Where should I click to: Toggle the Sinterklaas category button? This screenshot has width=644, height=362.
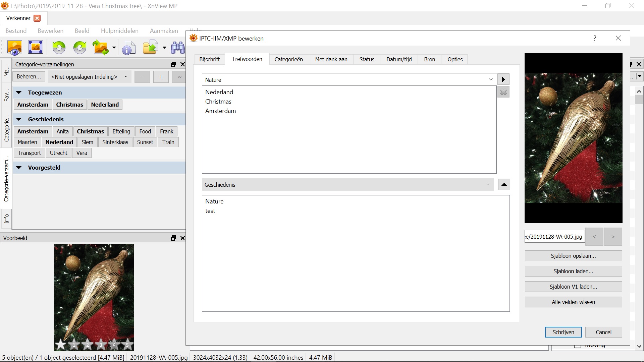[115, 142]
